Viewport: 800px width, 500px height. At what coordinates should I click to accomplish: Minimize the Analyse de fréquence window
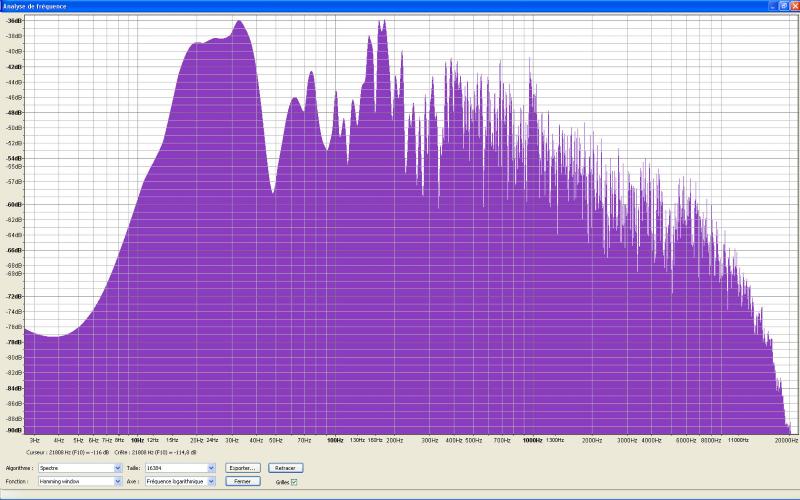coord(774,6)
